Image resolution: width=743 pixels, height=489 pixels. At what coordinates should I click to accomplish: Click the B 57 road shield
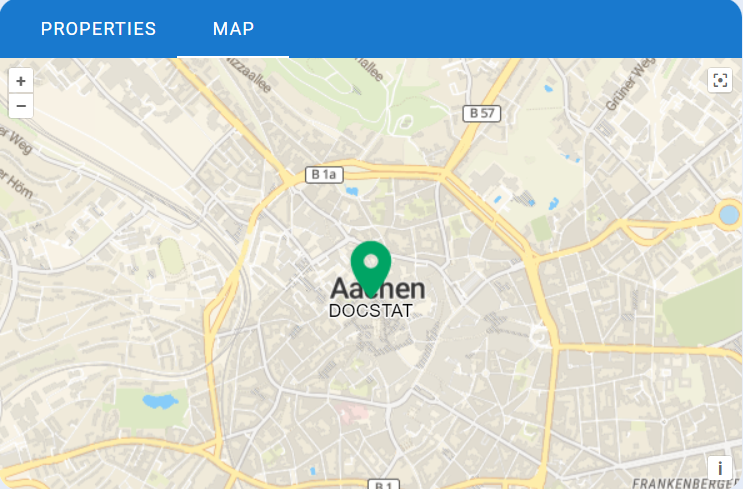482,114
